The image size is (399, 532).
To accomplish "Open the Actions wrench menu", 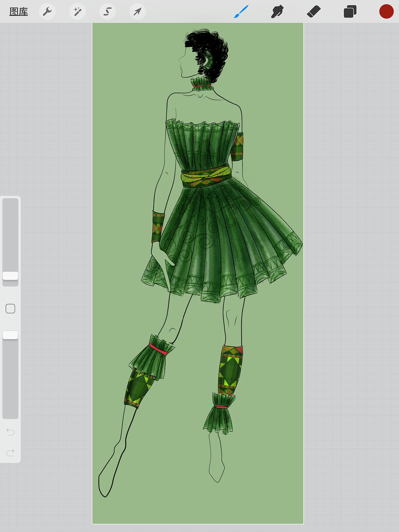I will pos(47,12).
